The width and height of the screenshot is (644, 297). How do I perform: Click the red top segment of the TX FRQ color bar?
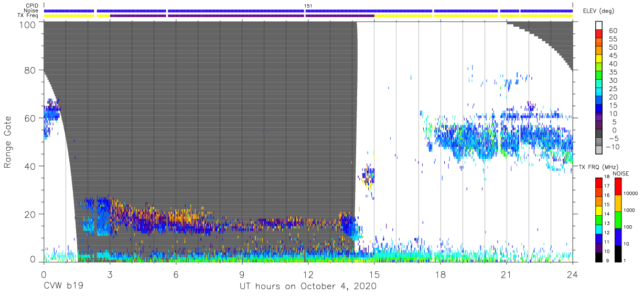point(599,183)
